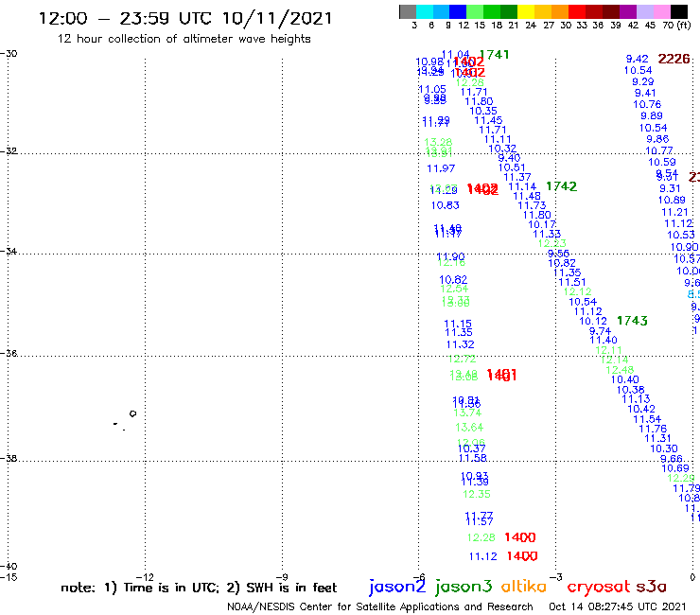This screenshot has height=615, width=700.
Task: Select the title '12:00 – 23:59 UTC 10/11/2021'
Action: 185,19
